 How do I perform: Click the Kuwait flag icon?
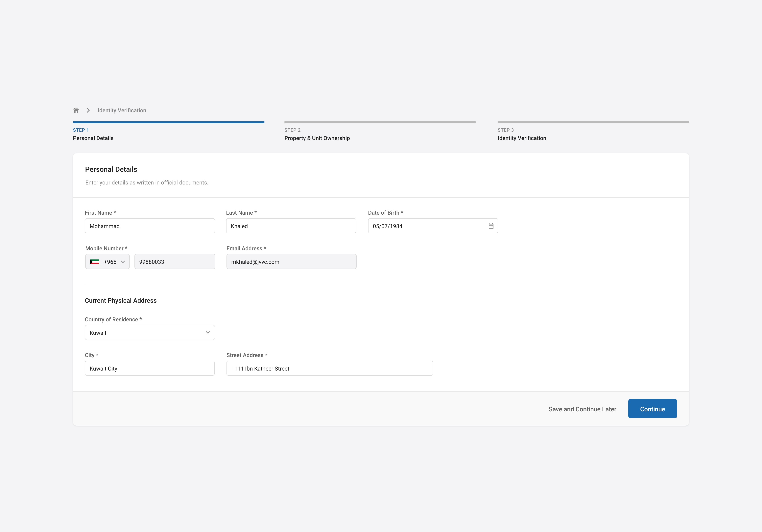pos(95,262)
